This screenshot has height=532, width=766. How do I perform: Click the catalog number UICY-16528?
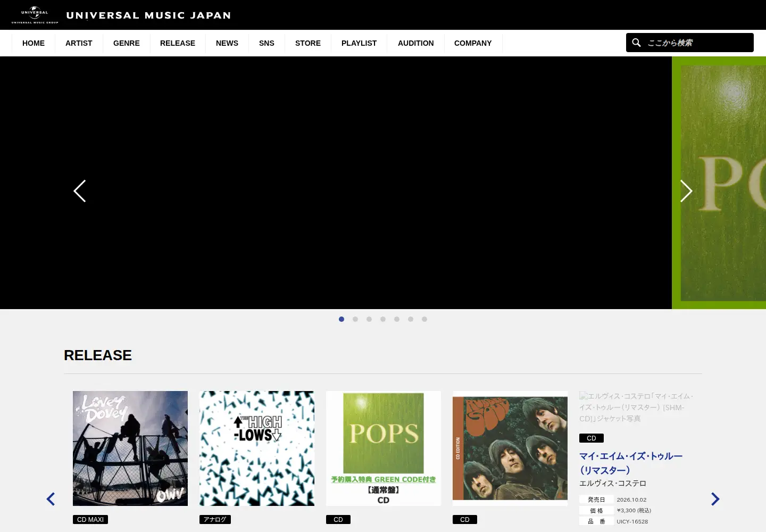[x=632, y=521]
